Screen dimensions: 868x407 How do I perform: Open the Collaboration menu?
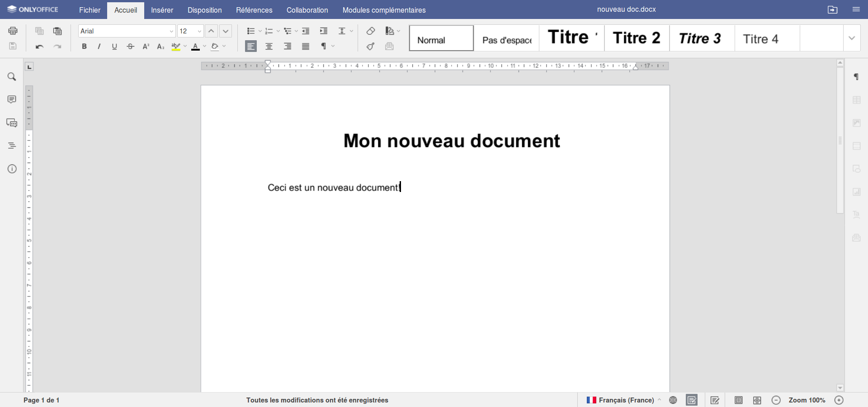(307, 10)
